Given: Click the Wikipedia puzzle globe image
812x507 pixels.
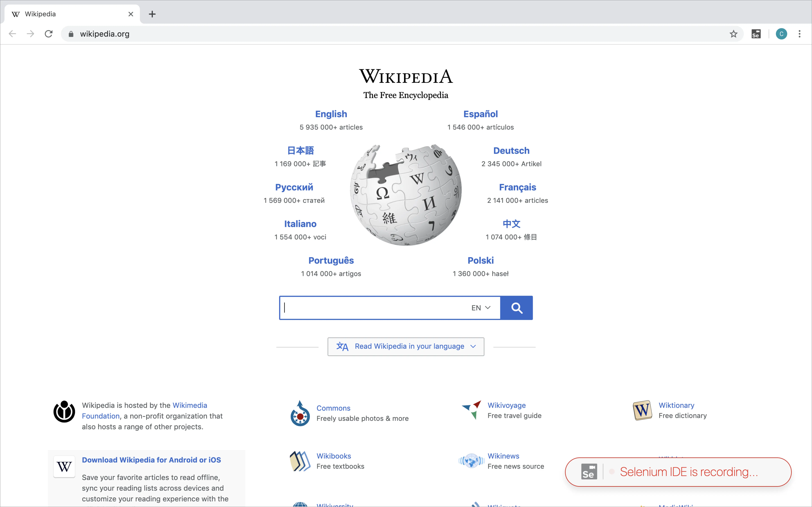Looking at the screenshot, I should point(406,194).
